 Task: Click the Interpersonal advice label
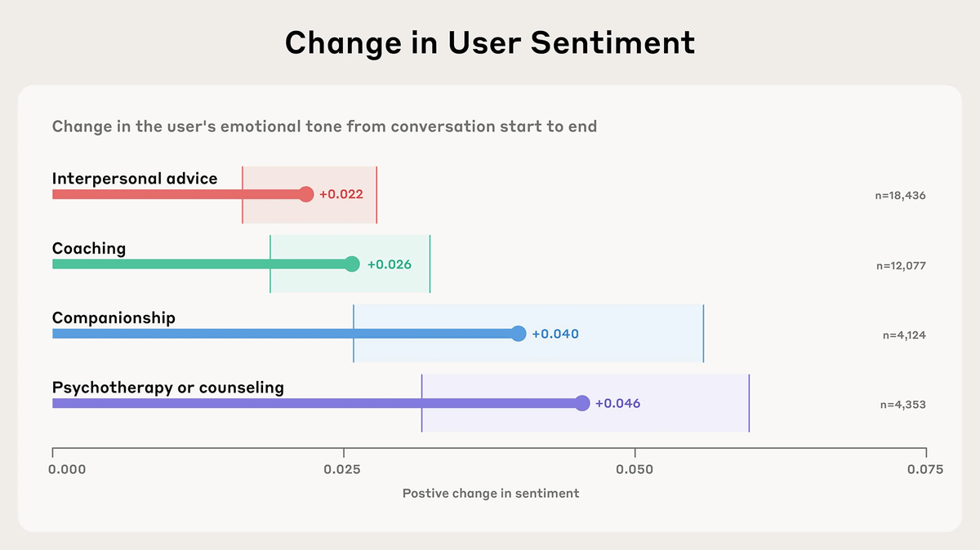coord(135,179)
